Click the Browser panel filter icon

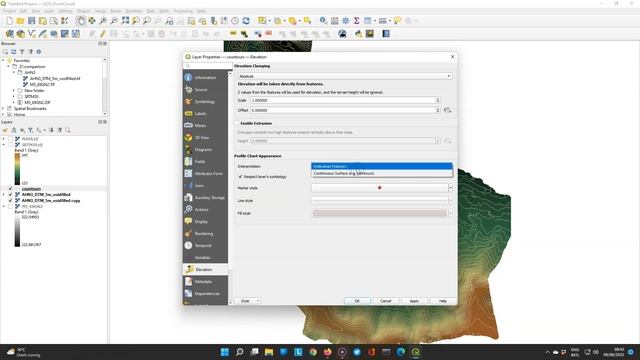point(22,52)
